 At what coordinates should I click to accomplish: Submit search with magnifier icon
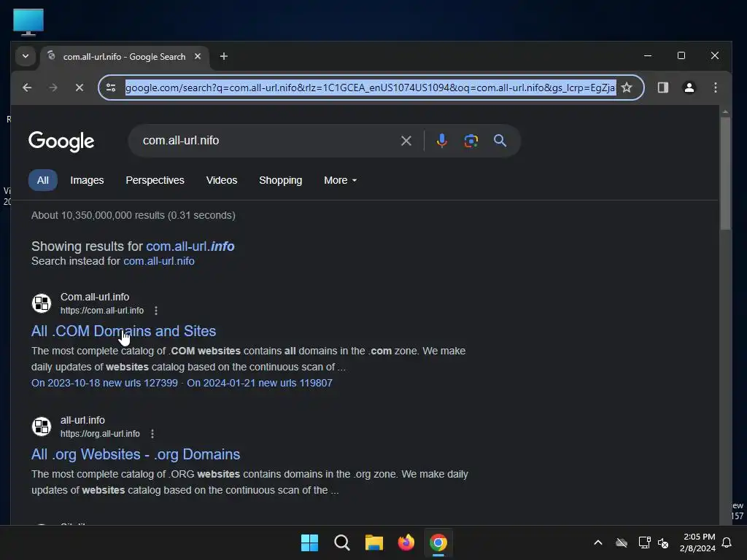[x=500, y=141]
